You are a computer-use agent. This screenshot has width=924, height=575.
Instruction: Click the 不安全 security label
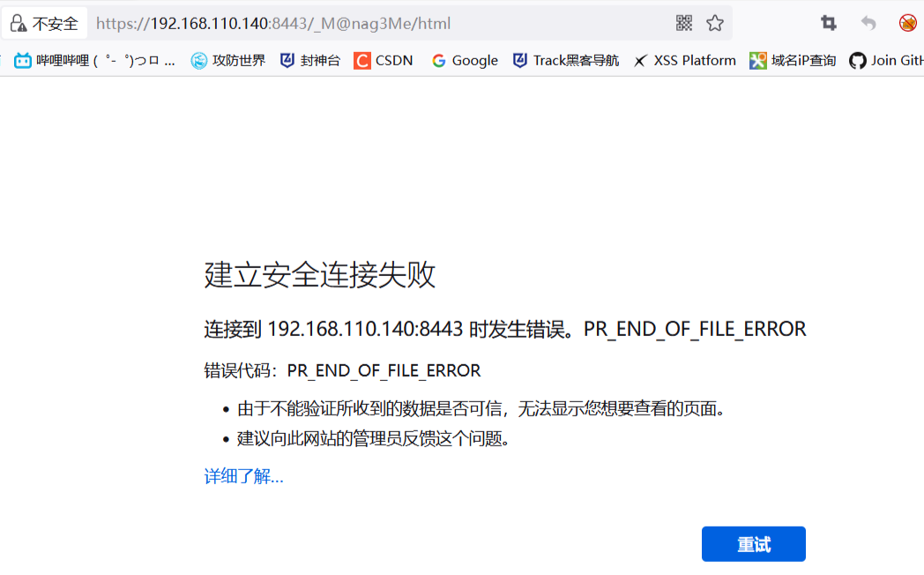[55, 24]
